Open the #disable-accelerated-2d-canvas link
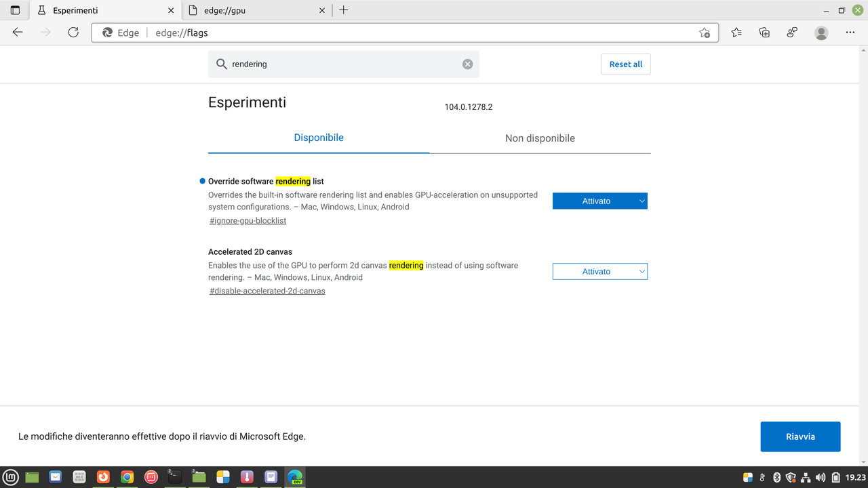868x488 pixels. tap(267, 291)
